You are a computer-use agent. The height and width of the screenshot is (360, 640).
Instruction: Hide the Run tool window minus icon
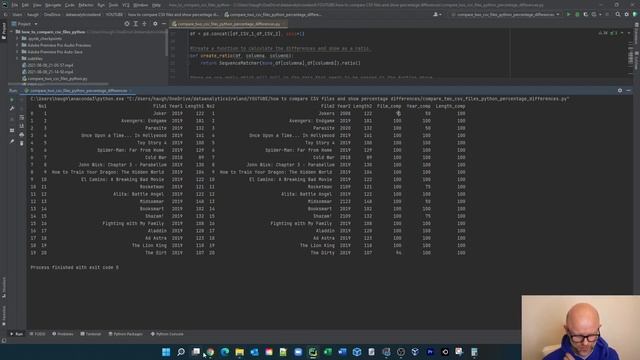coord(628,91)
